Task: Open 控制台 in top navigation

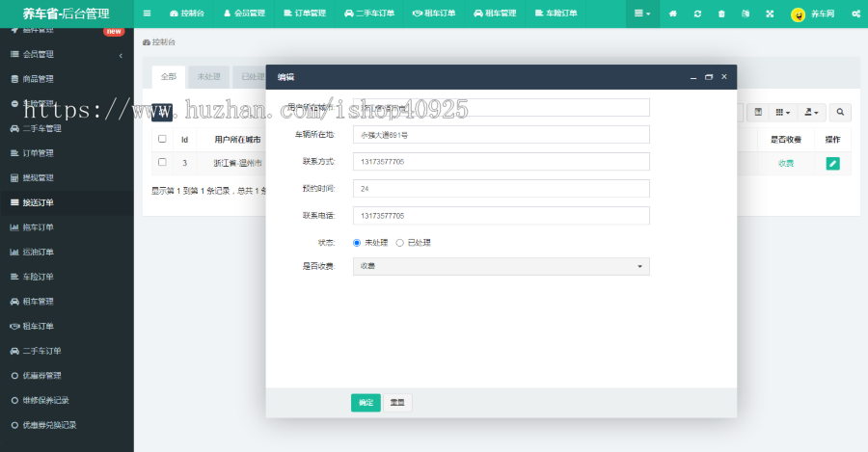Action: [x=187, y=13]
